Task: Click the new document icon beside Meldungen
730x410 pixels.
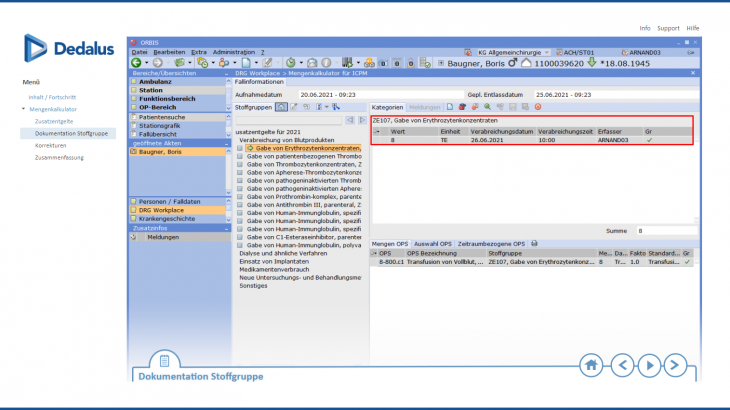Action: pyautogui.click(x=450, y=106)
